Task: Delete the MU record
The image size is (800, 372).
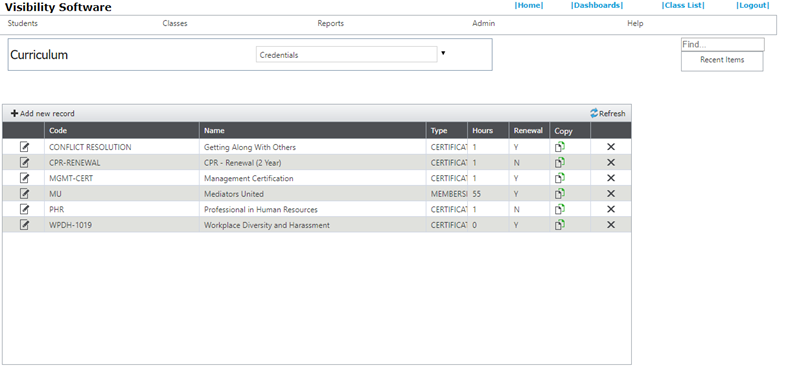Action: coord(611,194)
